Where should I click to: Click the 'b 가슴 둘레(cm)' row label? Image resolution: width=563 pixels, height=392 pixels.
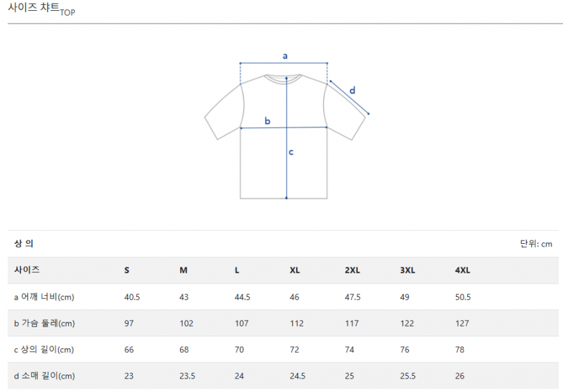click(45, 323)
